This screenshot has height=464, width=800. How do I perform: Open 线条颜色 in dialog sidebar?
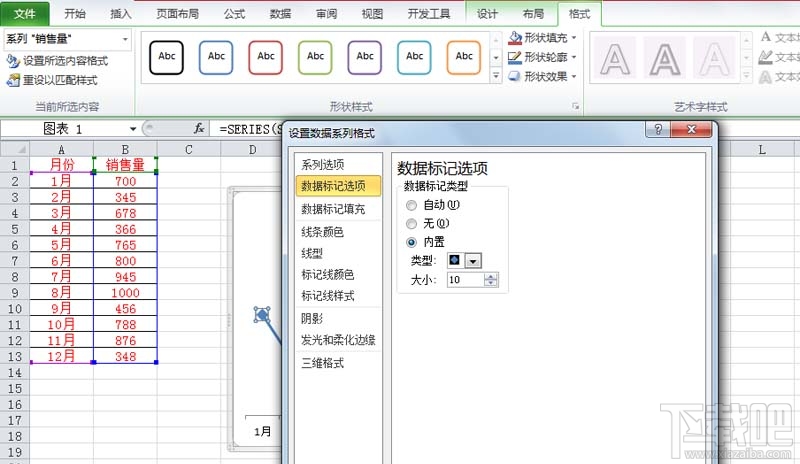click(x=322, y=232)
